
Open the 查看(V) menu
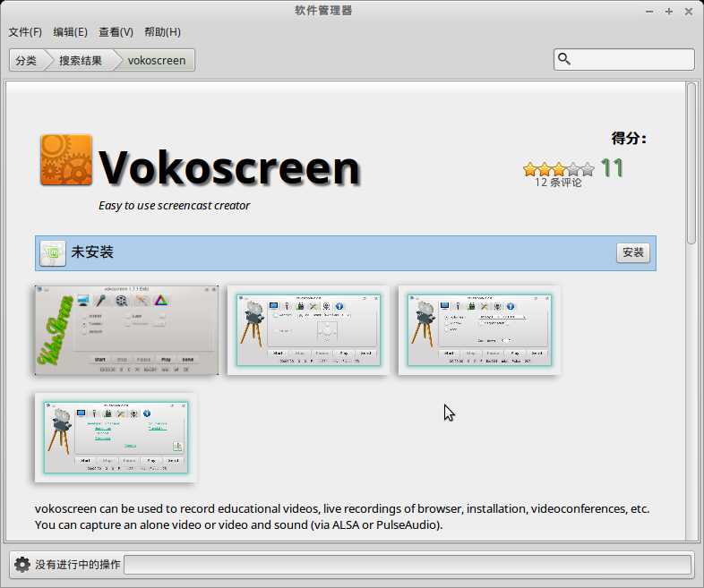coord(116,32)
